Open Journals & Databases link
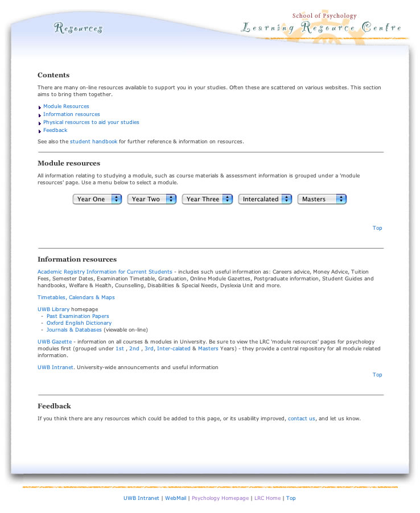Image resolution: width=420 pixels, height=513 pixels. 74,330
